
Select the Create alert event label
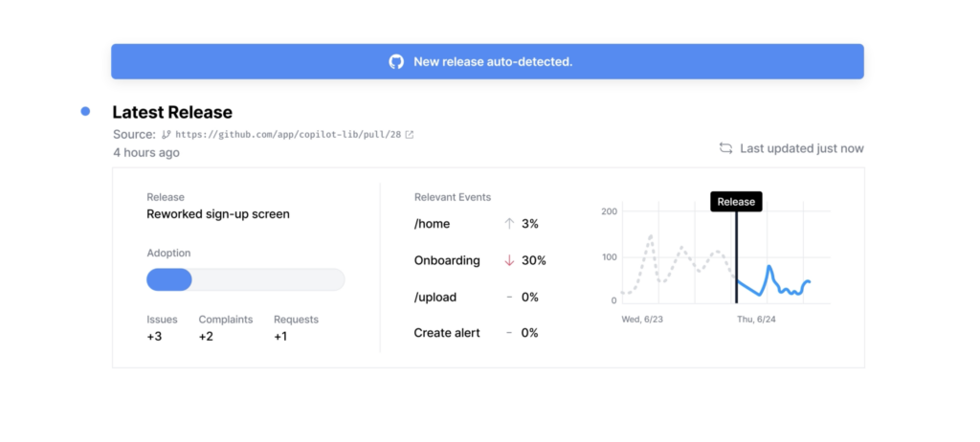tap(447, 333)
